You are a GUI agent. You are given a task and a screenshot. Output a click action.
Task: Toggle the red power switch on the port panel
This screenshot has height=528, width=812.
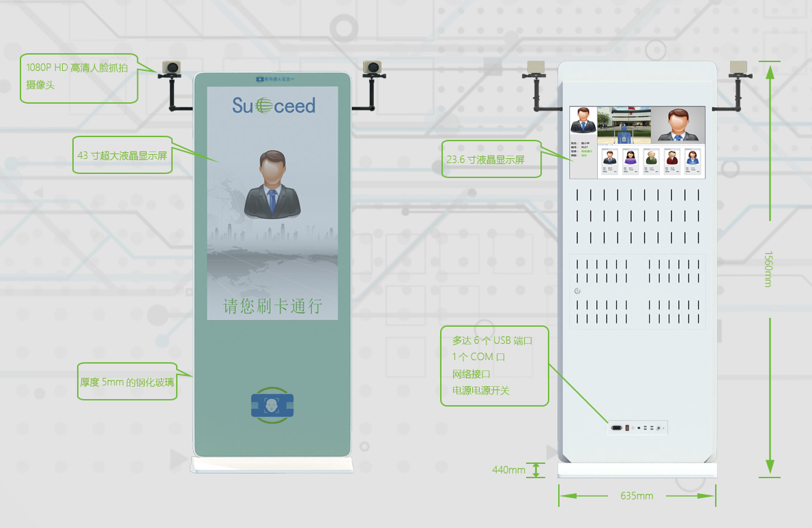(627, 428)
